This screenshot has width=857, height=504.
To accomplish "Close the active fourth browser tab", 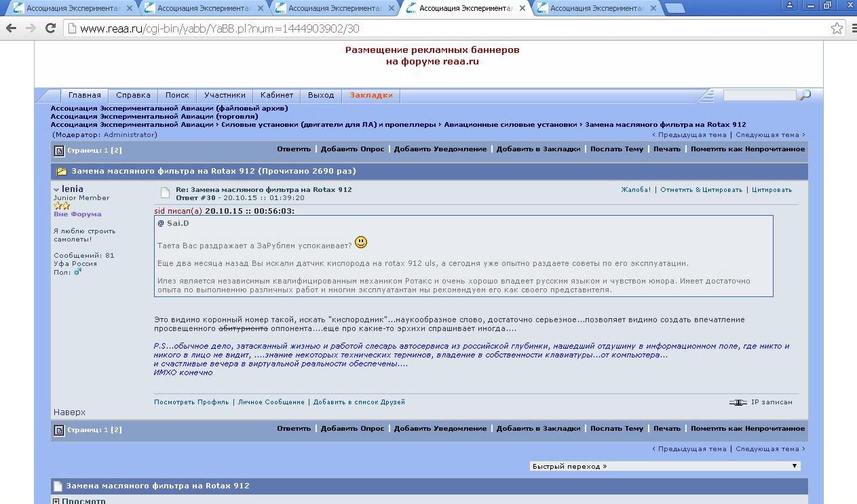I will [522, 8].
